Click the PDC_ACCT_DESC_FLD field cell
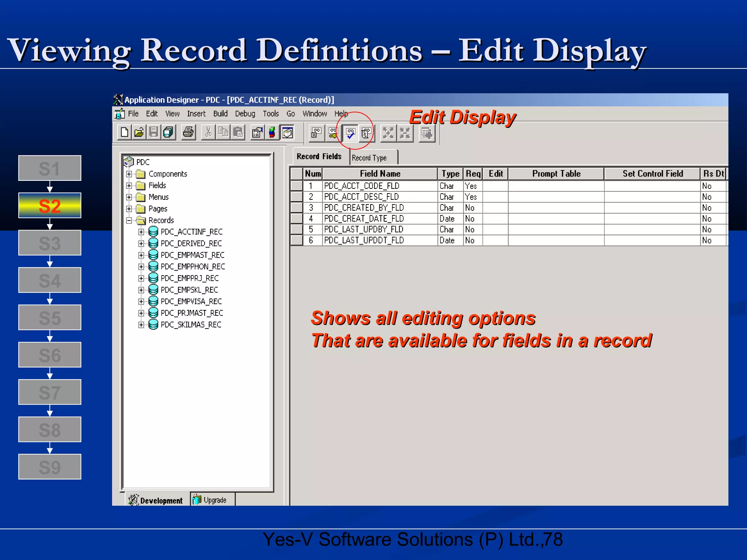This screenshot has width=747, height=560. (x=380, y=197)
